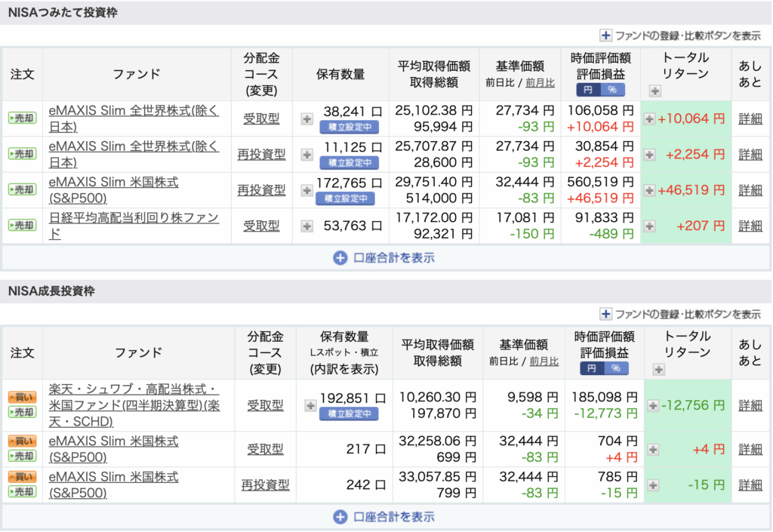
Task: Open 詳細 link for +4円 row
Action: (750, 449)
